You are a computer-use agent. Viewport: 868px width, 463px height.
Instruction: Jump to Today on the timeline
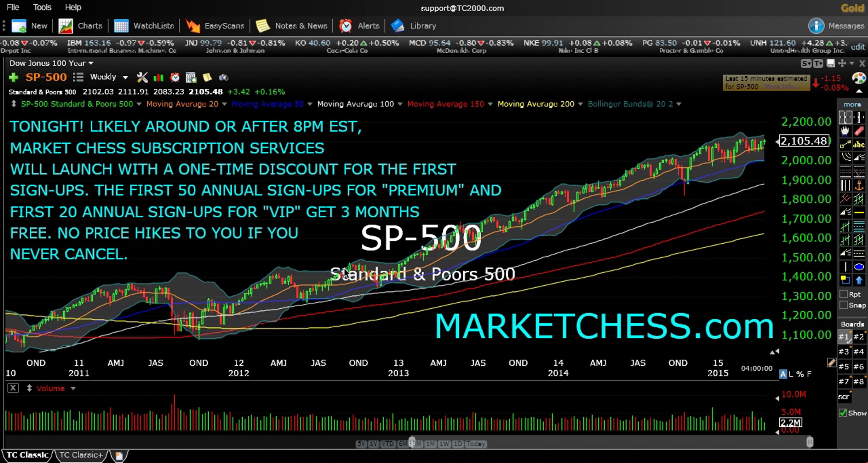point(476,444)
